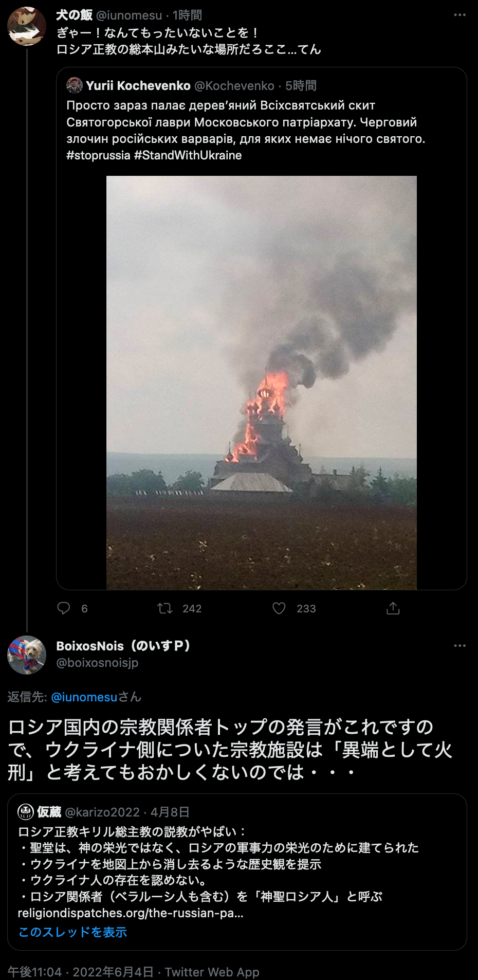Open the #stoprussia hashtag
The image size is (478, 980).
(x=98, y=155)
